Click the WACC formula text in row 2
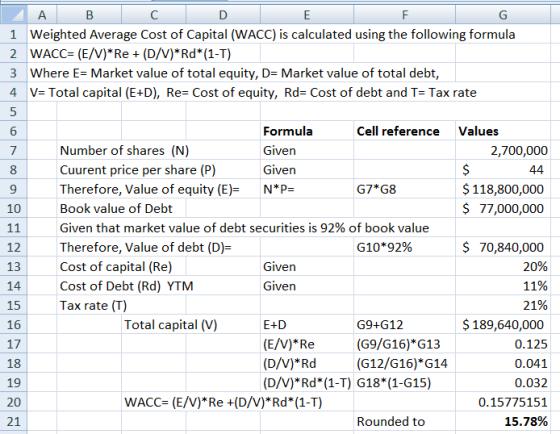The image size is (560, 434). [130, 54]
